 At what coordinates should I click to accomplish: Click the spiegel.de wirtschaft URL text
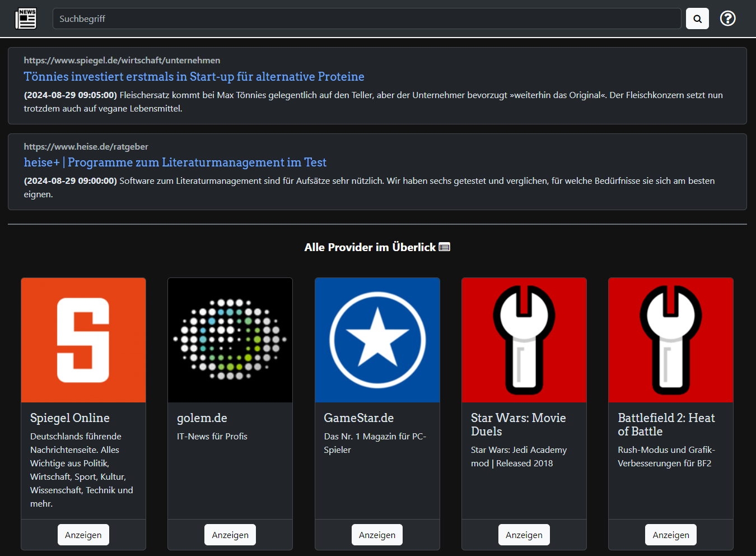click(122, 61)
